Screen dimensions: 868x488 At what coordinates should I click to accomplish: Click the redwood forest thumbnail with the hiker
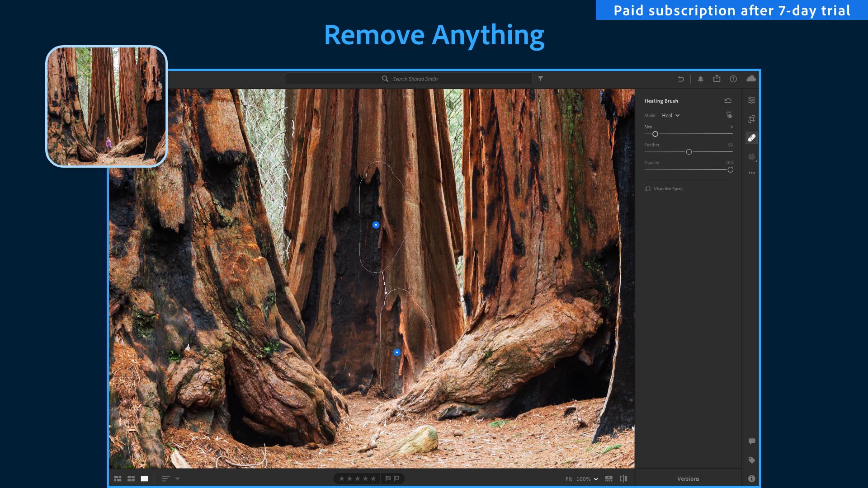pyautogui.click(x=107, y=106)
